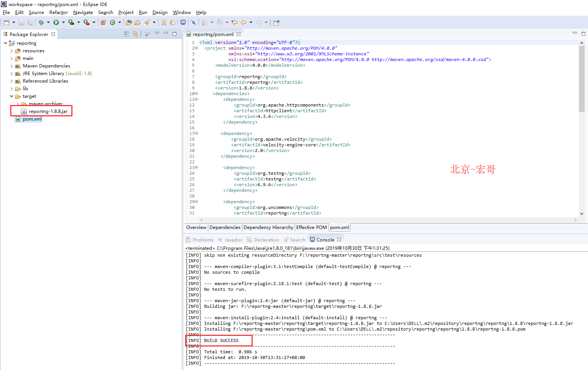Toggle fold marker on line 2 project tag
This screenshot has height=370, width=588.
pyautogui.click(x=197, y=48)
